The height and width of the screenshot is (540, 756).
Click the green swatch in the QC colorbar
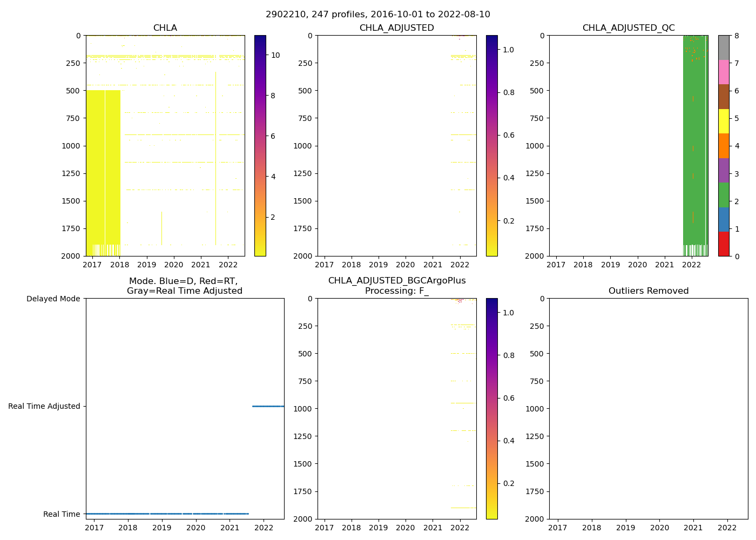724,195
